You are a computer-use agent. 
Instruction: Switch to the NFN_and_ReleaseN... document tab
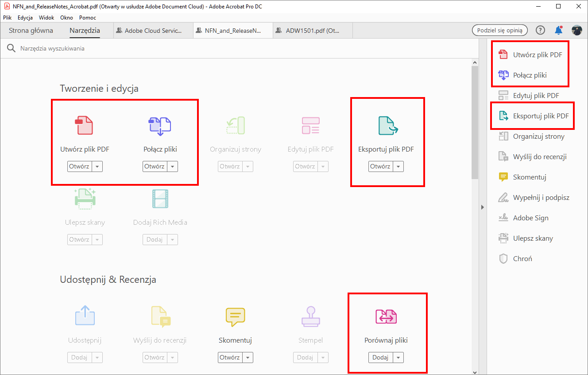click(233, 31)
